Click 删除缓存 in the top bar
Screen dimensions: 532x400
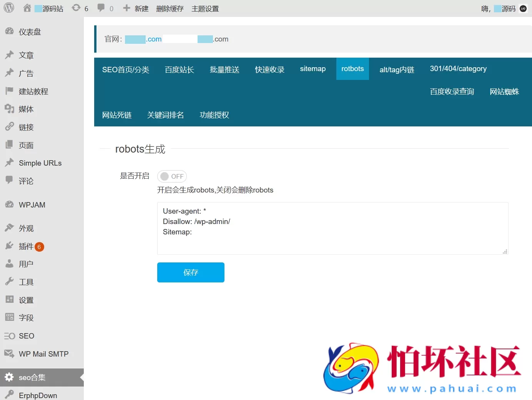(170, 8)
